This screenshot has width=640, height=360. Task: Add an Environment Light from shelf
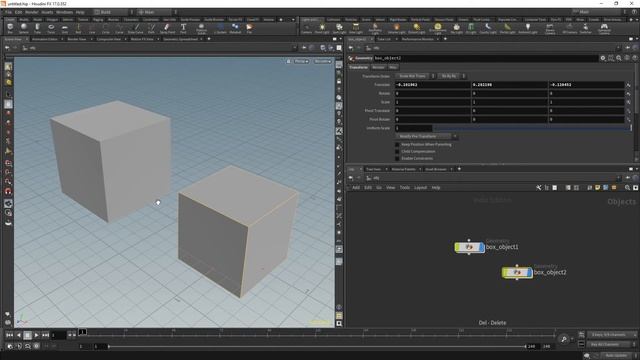pyautogui.click(x=438, y=28)
